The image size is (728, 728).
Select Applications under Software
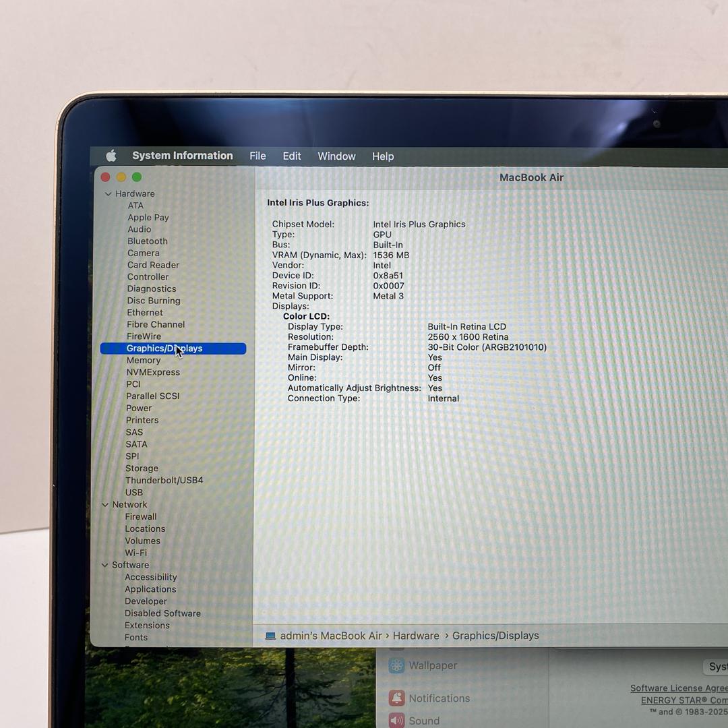(150, 589)
